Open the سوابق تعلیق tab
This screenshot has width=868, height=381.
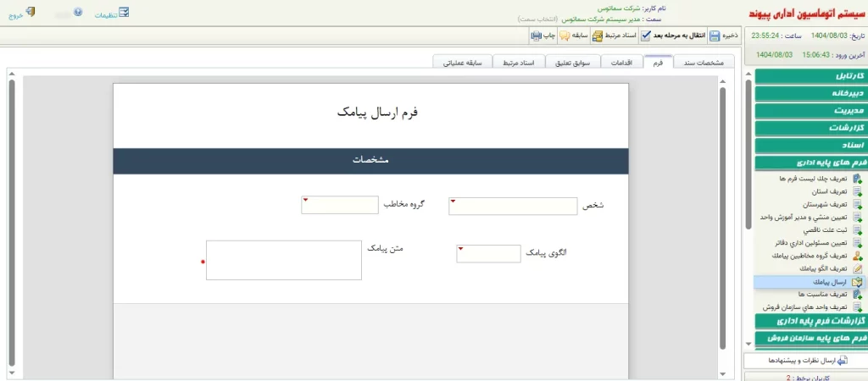point(573,63)
